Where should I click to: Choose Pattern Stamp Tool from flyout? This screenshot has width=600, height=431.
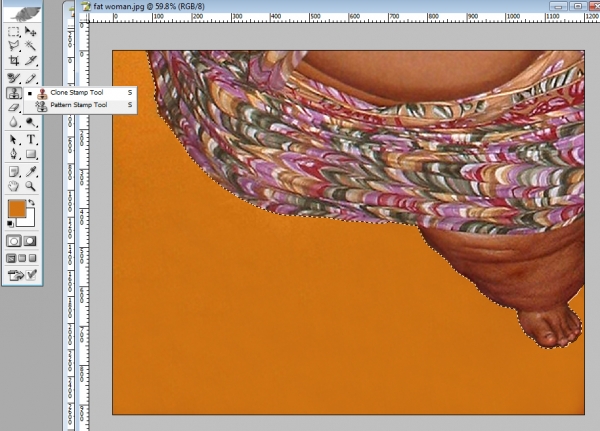tap(80, 105)
